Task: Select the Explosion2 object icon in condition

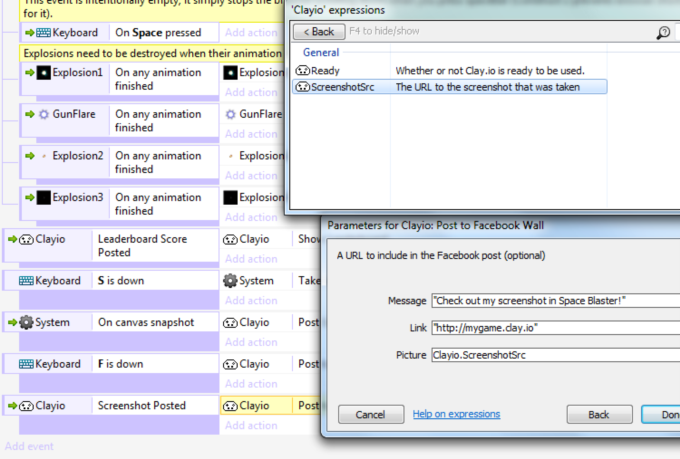Action: point(43,156)
